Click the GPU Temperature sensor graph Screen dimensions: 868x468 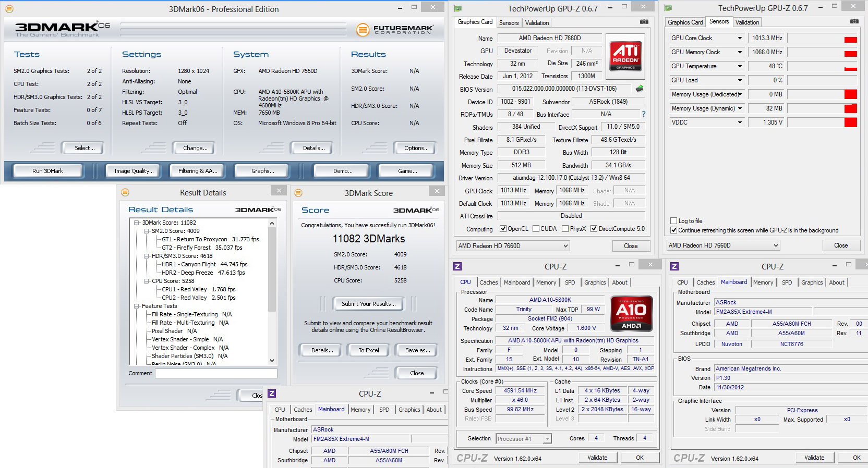(x=822, y=66)
